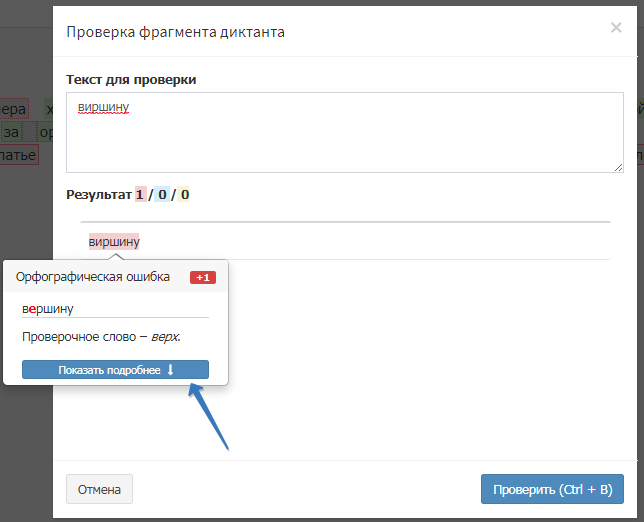
Task: Click the yellow last count "0"
Action: (184, 194)
